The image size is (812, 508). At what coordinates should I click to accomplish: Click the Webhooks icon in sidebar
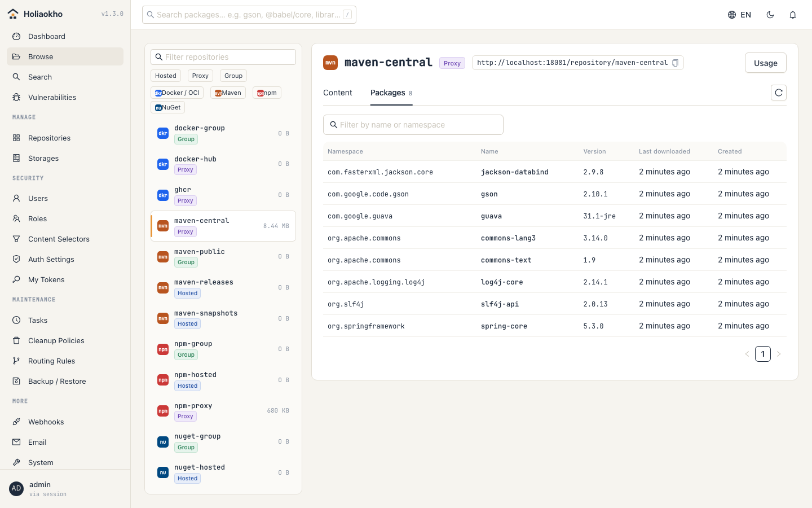click(16, 422)
